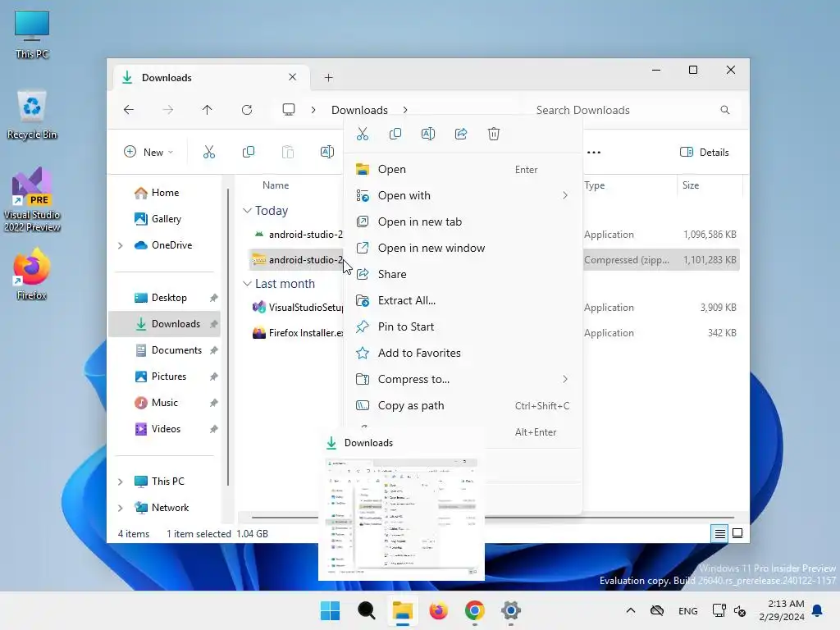Choose Share menu entry
The height and width of the screenshot is (630, 840).
pyautogui.click(x=463, y=274)
